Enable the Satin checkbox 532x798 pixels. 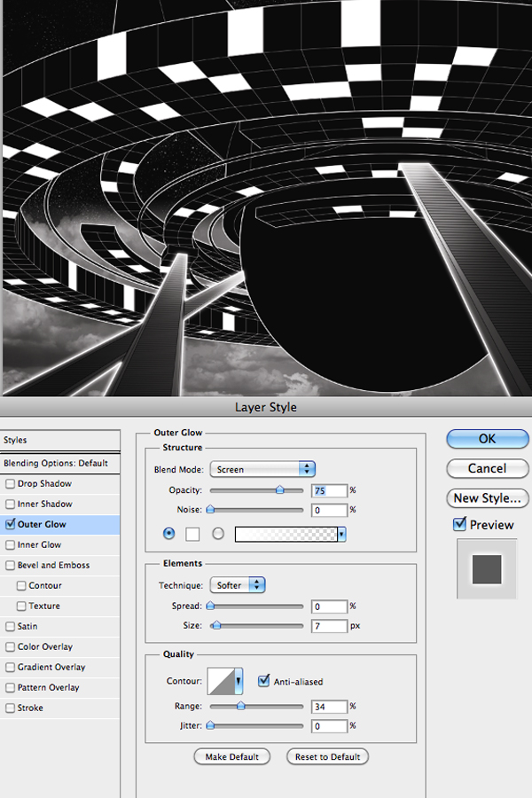(10, 627)
